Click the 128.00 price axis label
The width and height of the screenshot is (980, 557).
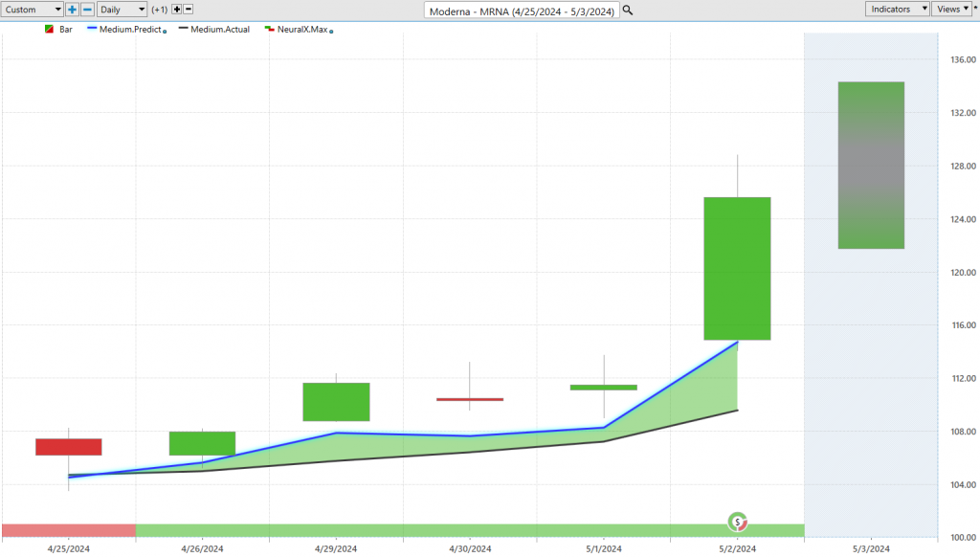point(963,166)
